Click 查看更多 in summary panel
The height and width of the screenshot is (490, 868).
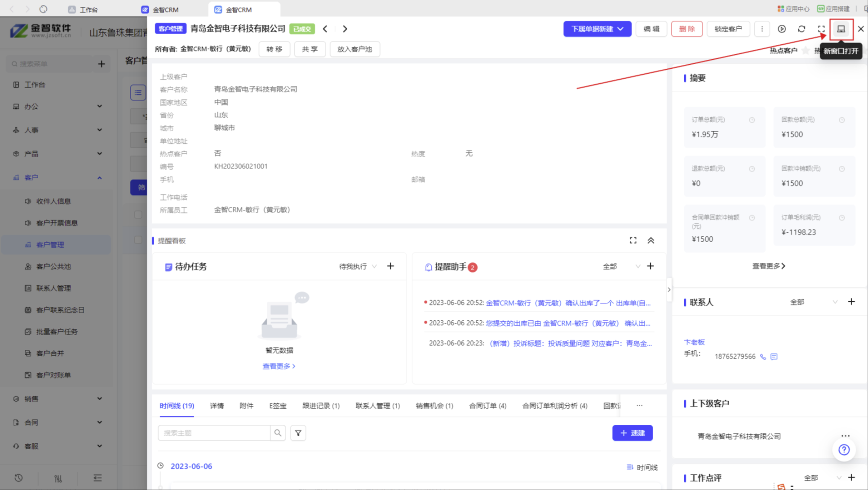click(x=768, y=266)
